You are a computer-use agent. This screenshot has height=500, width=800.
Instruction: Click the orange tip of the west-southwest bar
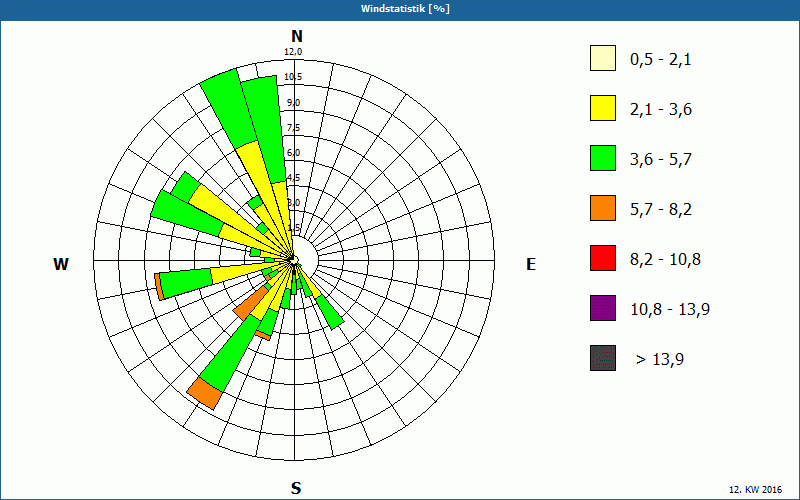tap(159, 287)
